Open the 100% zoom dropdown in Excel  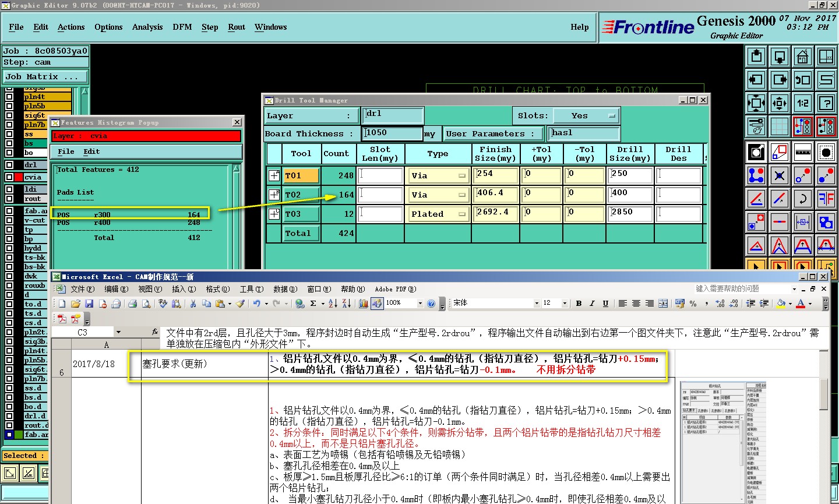[420, 304]
